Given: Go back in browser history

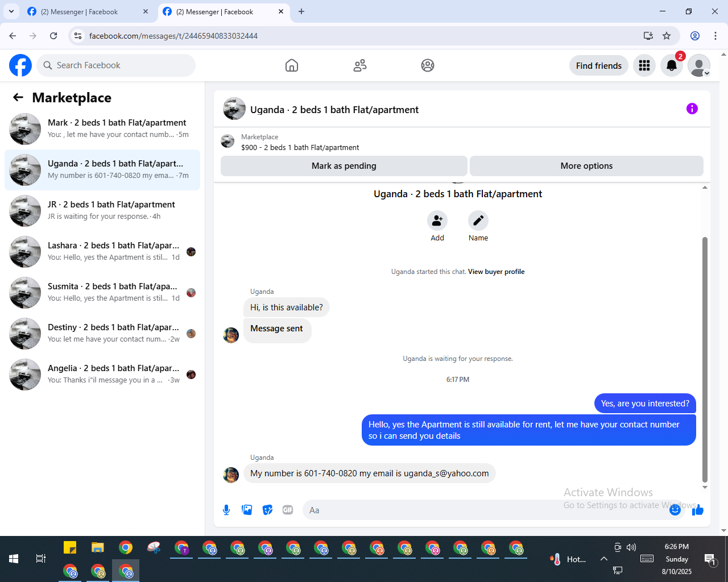Looking at the screenshot, I should pos(13,36).
